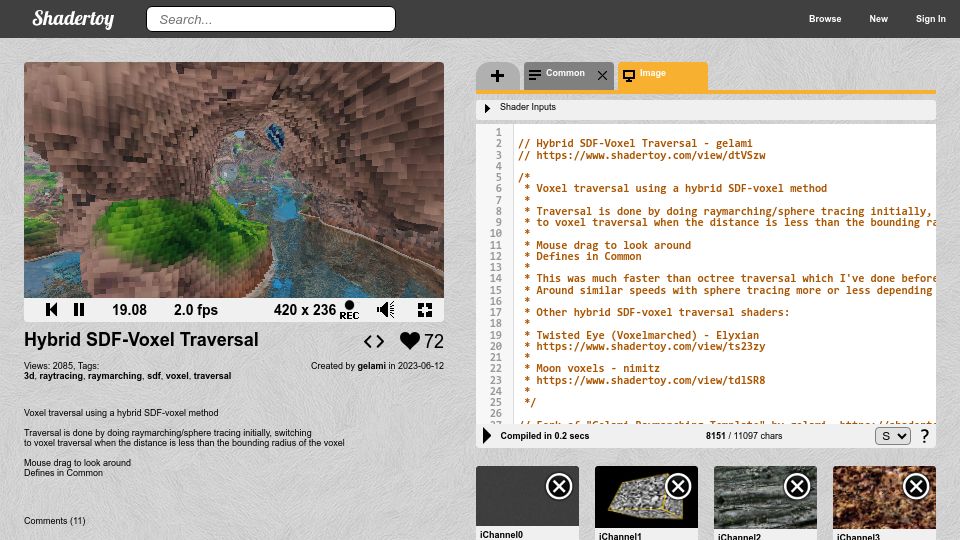The width and height of the screenshot is (960, 540).
Task: Start recording with REC button
Action: tap(349, 310)
